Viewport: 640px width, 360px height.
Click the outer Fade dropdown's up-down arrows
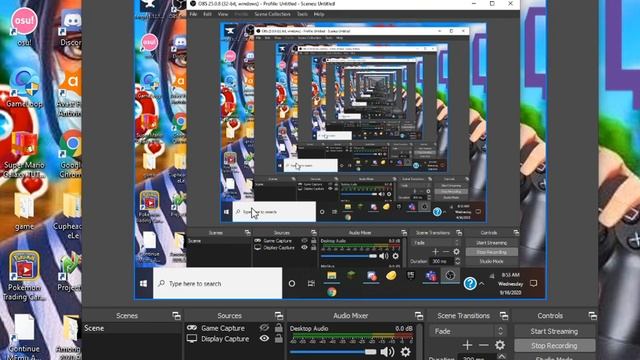click(500, 331)
